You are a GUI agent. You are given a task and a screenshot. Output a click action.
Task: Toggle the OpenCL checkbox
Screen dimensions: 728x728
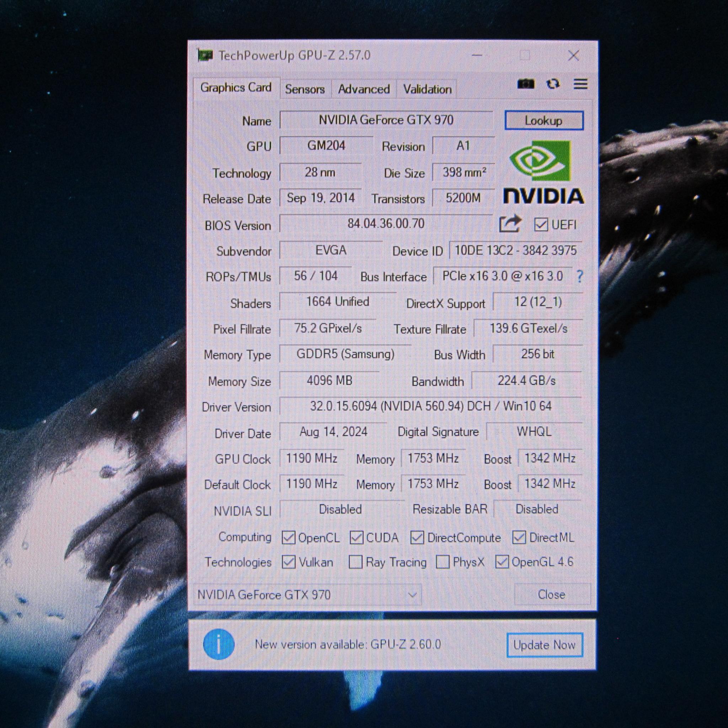tap(288, 537)
